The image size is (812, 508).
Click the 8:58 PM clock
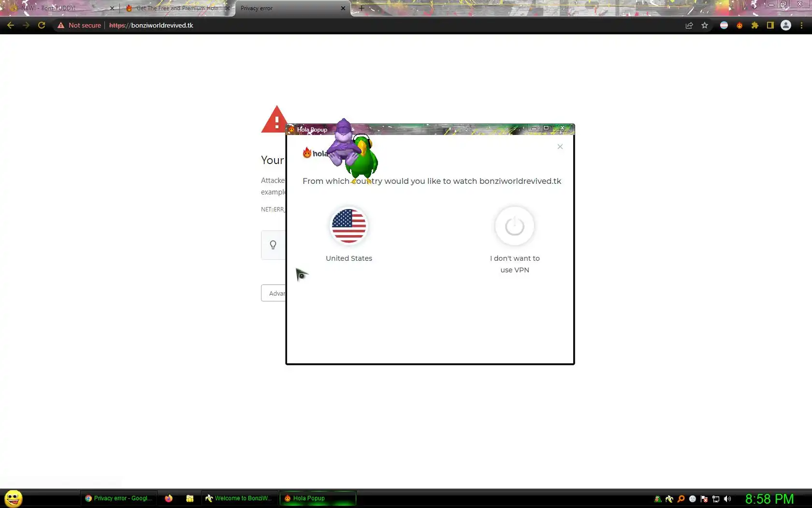[769, 499]
